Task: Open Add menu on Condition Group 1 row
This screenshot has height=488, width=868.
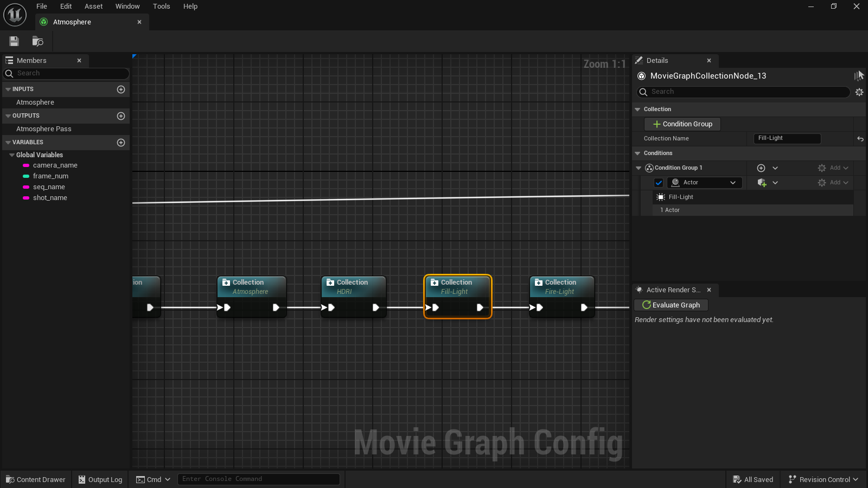Action: [x=833, y=168]
